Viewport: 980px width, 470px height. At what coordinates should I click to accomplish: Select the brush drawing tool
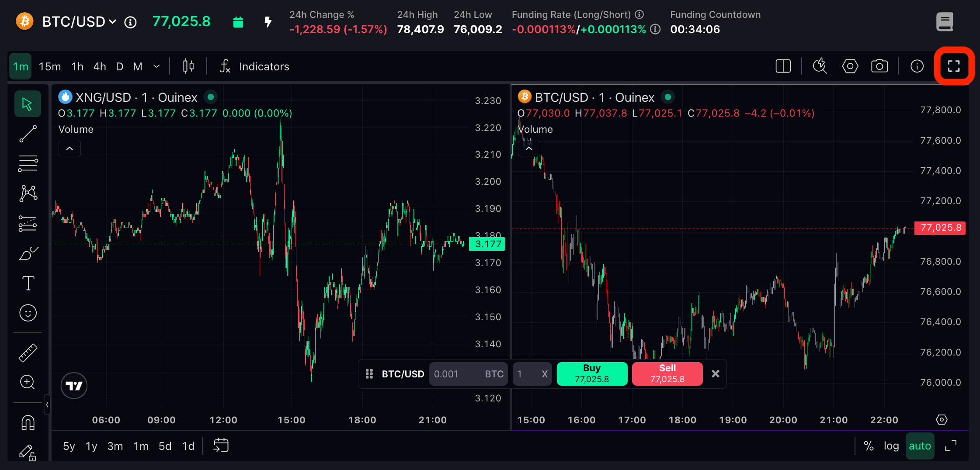click(x=28, y=253)
